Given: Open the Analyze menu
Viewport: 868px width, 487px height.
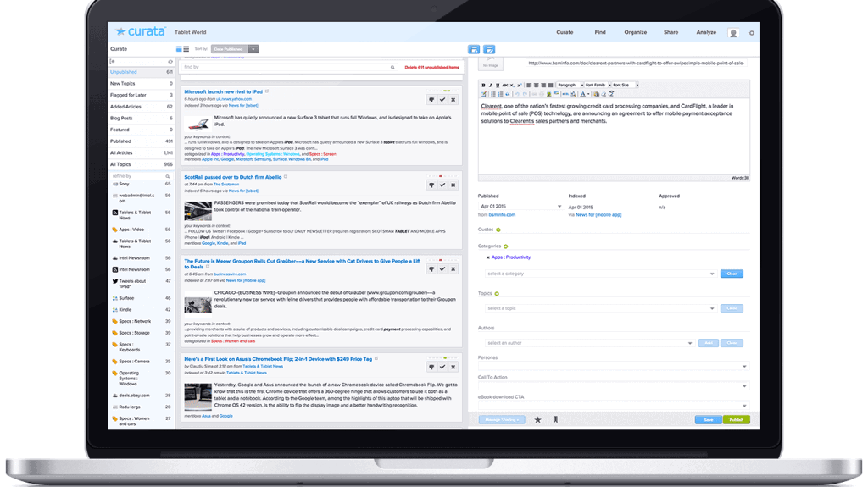Looking at the screenshot, I should 706,33.
